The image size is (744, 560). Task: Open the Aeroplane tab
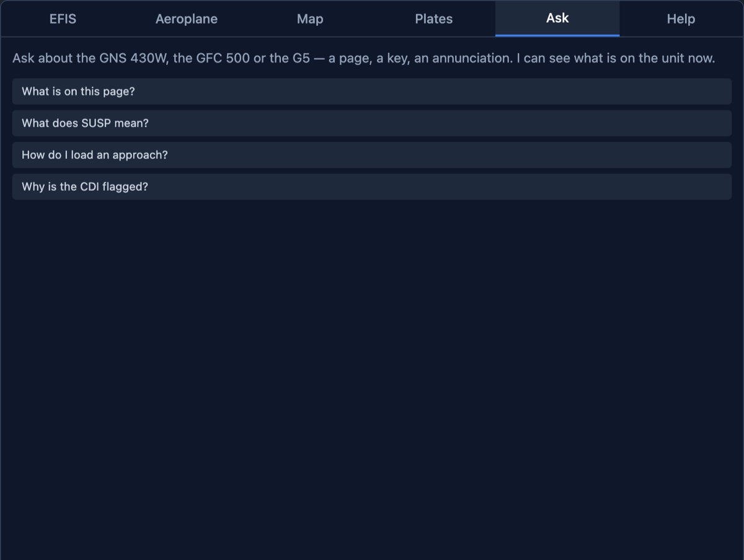click(186, 19)
